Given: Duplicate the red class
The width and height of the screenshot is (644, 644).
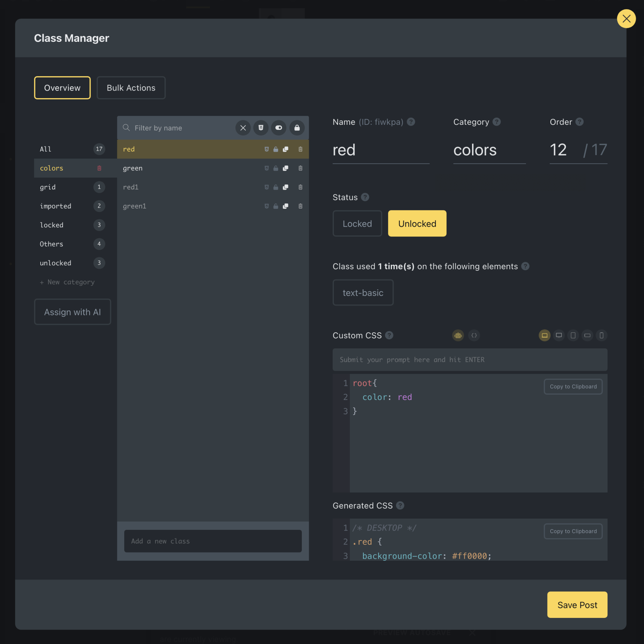Looking at the screenshot, I should pos(285,149).
